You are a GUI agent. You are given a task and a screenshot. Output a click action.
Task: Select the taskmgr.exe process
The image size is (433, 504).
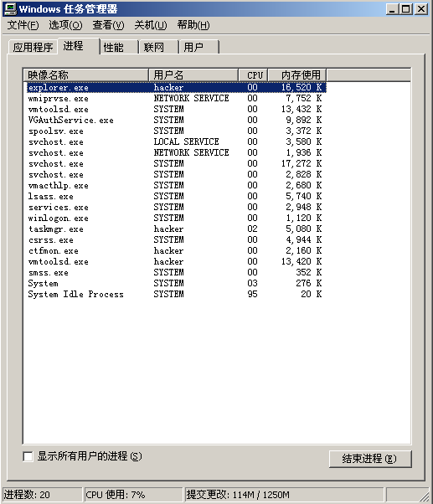[176, 229]
